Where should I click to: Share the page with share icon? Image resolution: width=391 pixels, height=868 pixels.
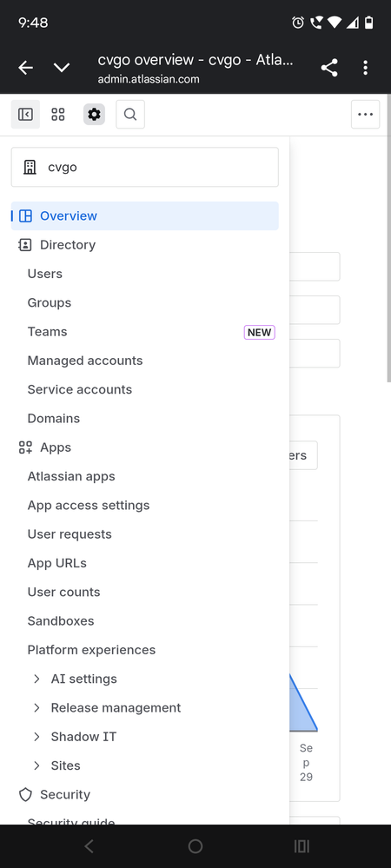point(329,68)
